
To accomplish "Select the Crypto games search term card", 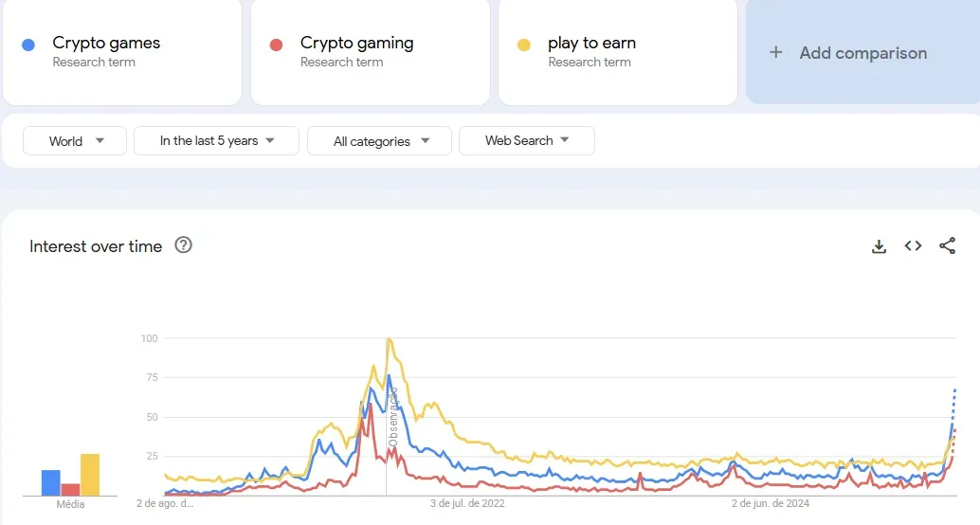I will tap(122, 52).
